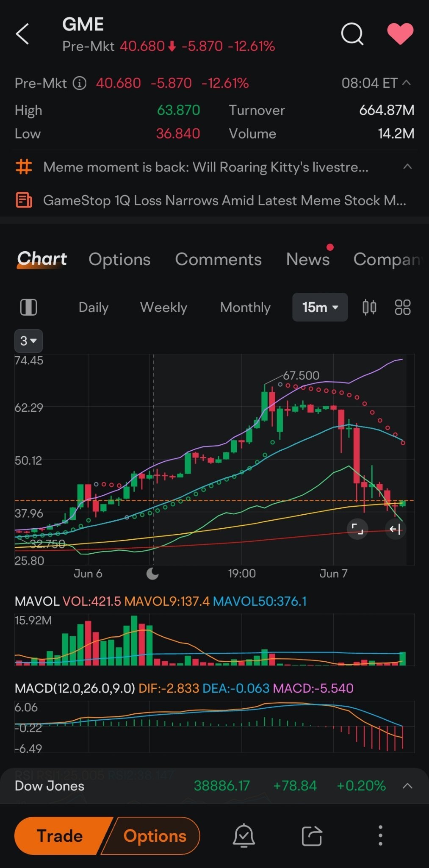The image size is (429, 868).
Task: Open the three-dot more menu
Action: (380, 836)
